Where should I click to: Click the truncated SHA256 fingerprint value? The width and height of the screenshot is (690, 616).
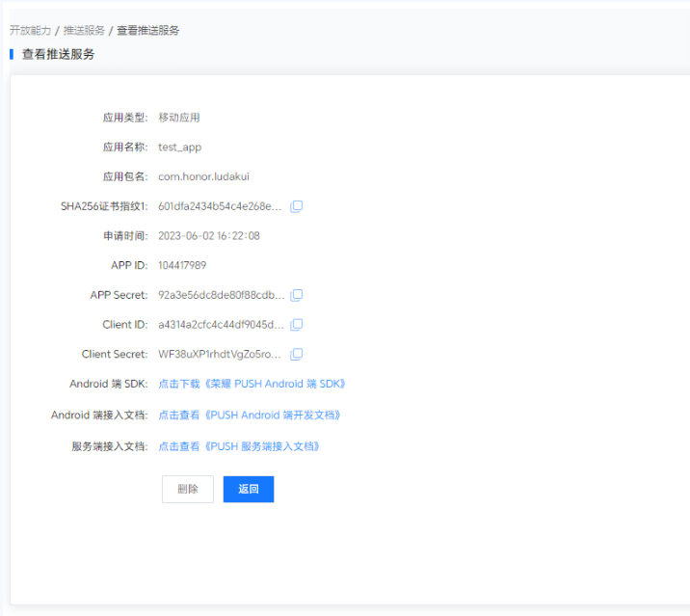220,206
